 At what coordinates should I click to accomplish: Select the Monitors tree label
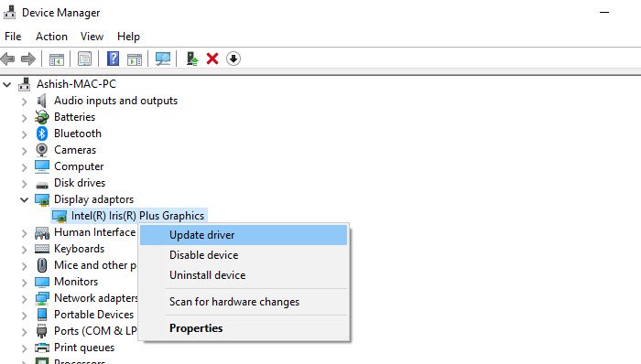(76, 282)
